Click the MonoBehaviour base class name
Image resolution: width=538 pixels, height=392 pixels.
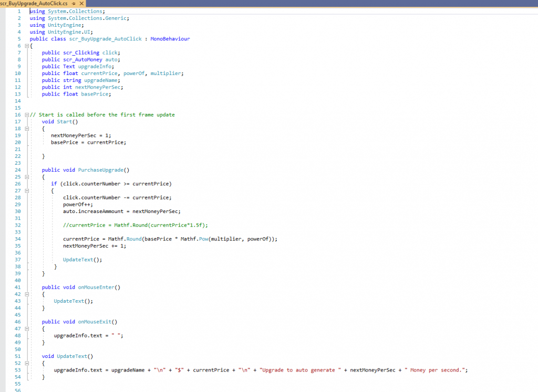click(x=170, y=39)
